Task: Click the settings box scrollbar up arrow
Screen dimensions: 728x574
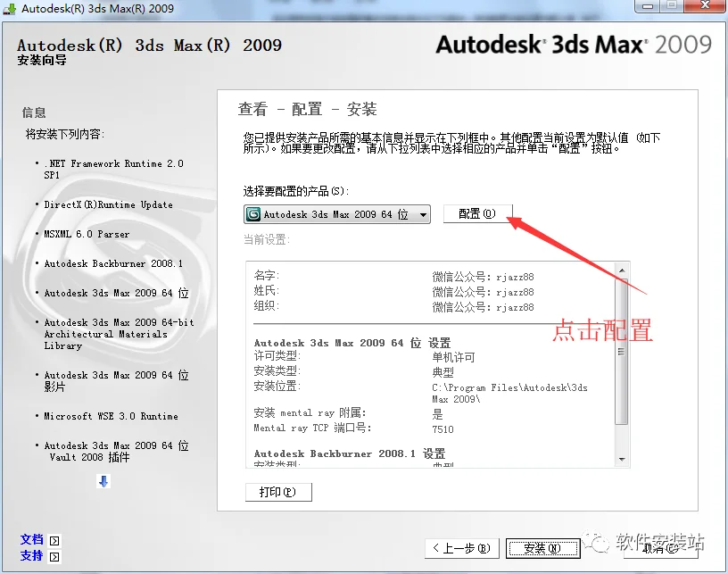Action: tap(622, 270)
